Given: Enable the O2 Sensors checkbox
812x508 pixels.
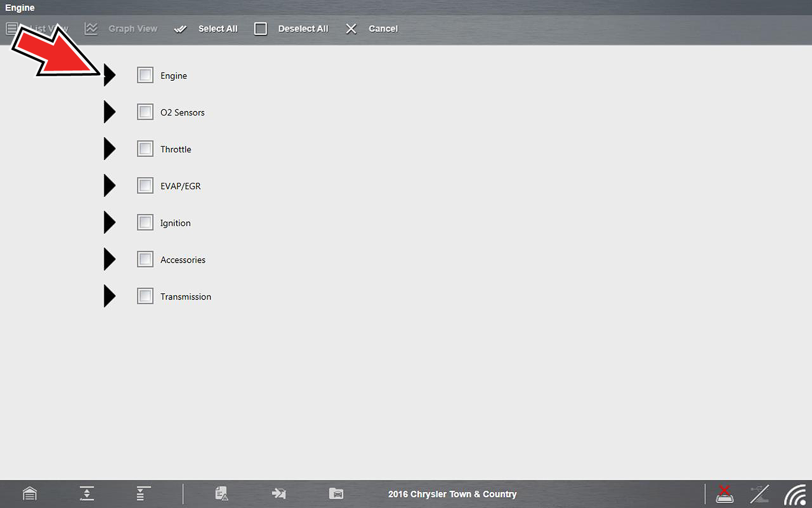Looking at the screenshot, I should (x=145, y=112).
